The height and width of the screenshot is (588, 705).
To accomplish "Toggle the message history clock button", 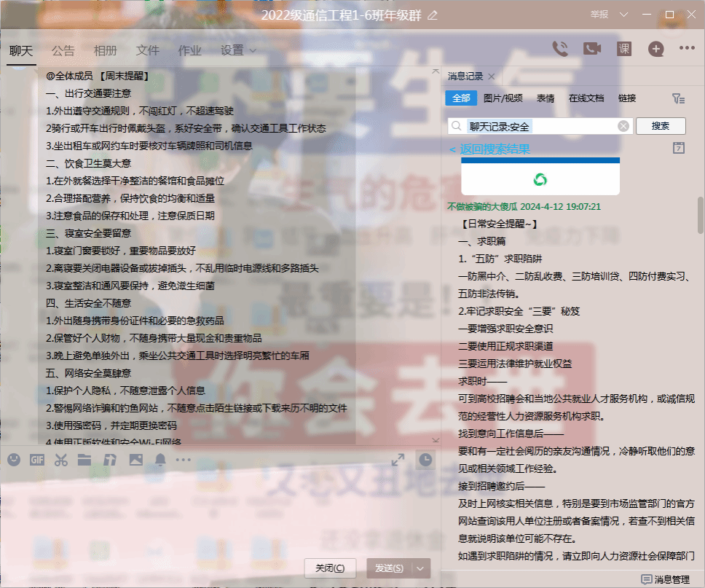I will click(x=425, y=460).
